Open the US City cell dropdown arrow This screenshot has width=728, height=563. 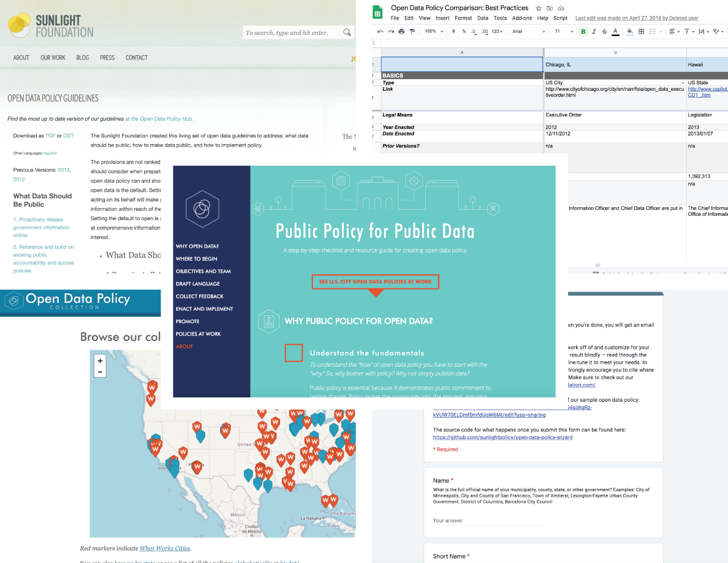683,83
